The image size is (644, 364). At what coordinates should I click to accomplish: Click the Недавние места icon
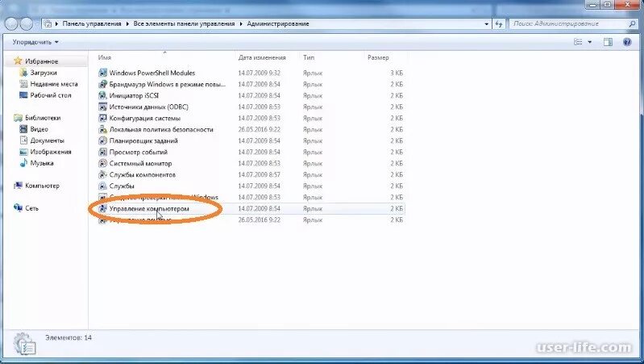point(23,84)
